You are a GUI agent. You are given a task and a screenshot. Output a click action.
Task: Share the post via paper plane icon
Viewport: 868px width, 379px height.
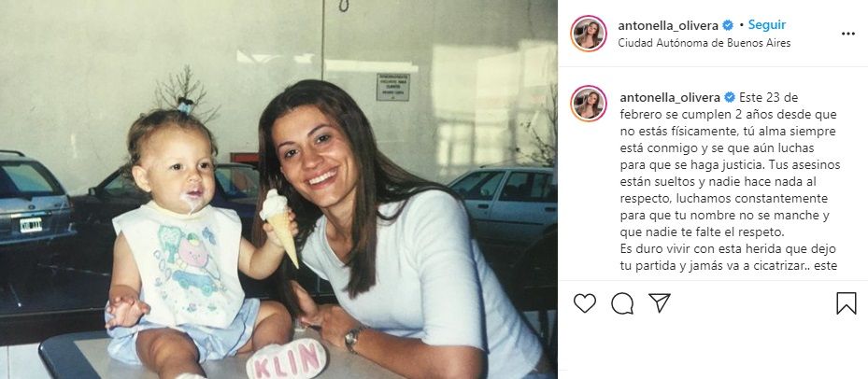(660, 303)
